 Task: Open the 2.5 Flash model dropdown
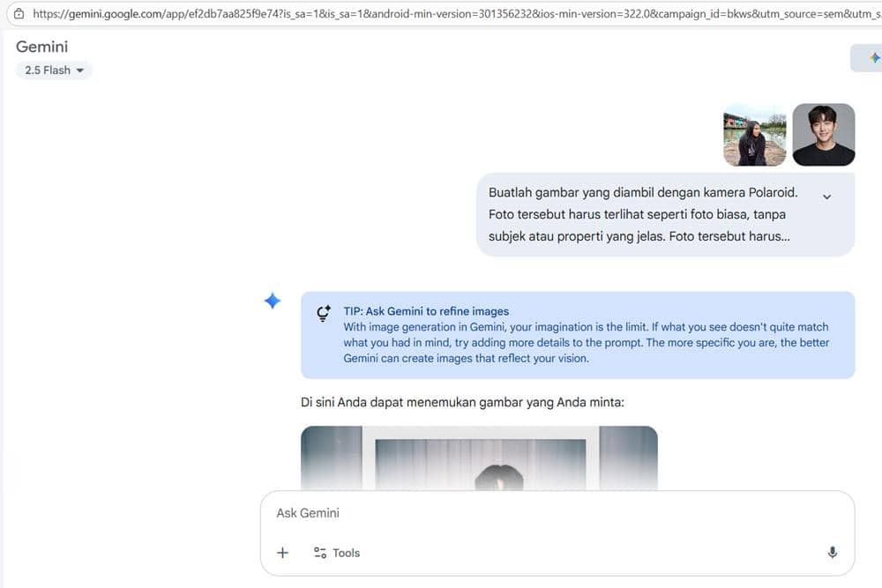[54, 71]
